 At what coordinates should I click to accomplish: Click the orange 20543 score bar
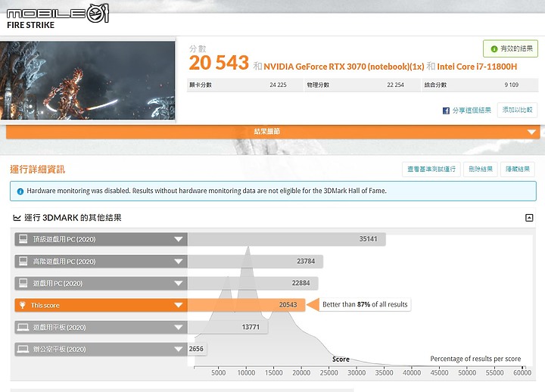[x=246, y=305]
